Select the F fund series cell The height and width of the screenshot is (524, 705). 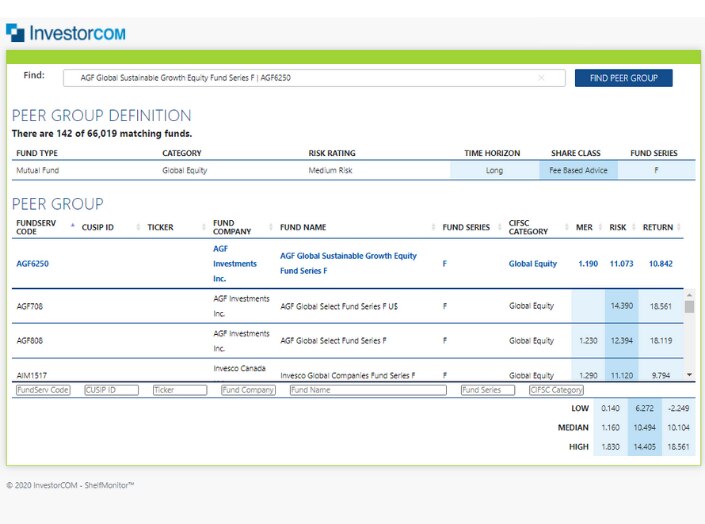656,171
